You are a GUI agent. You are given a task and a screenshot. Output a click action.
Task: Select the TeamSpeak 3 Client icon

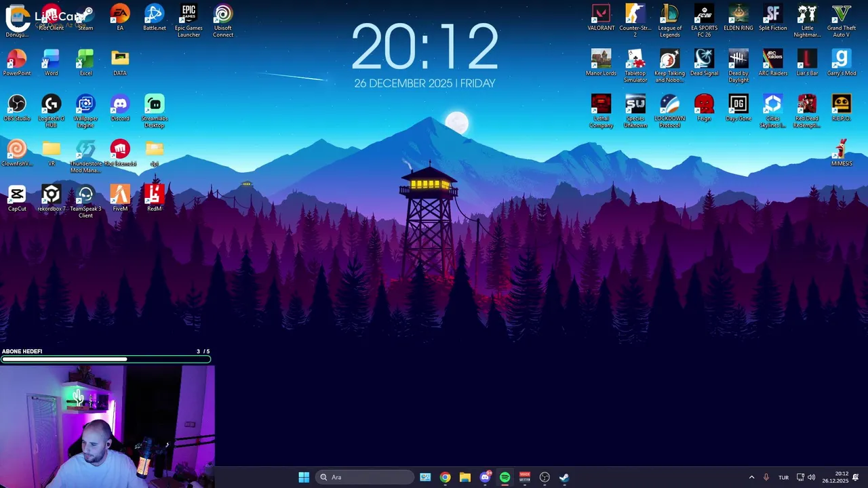pos(85,201)
